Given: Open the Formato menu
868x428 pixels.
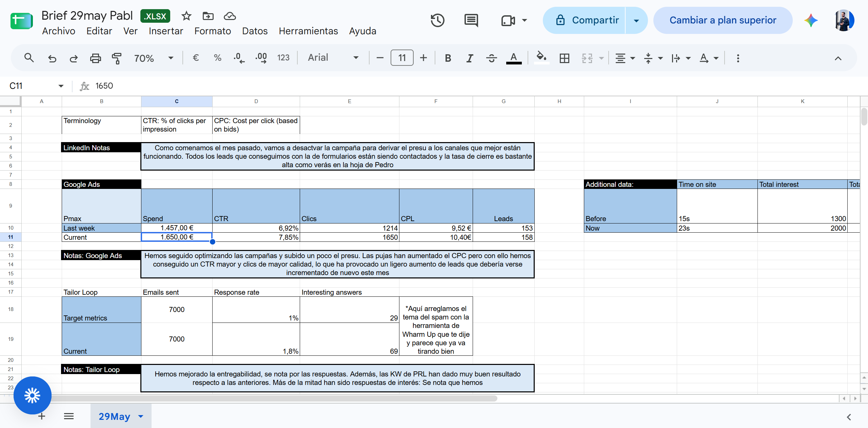Looking at the screenshot, I should click(x=213, y=31).
